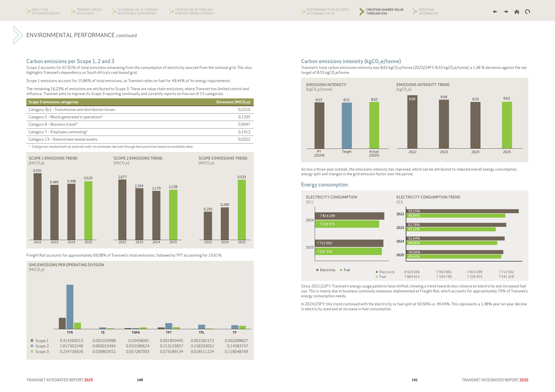
Task: Click the 2022 bar labeled 9,80
Action: [412, 122]
